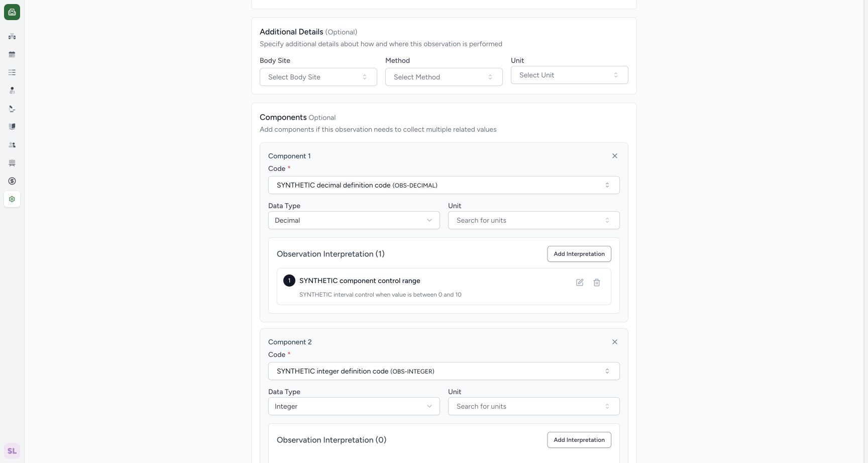Expand the Decimal data type dropdown
The image size is (868, 463).
point(354,220)
